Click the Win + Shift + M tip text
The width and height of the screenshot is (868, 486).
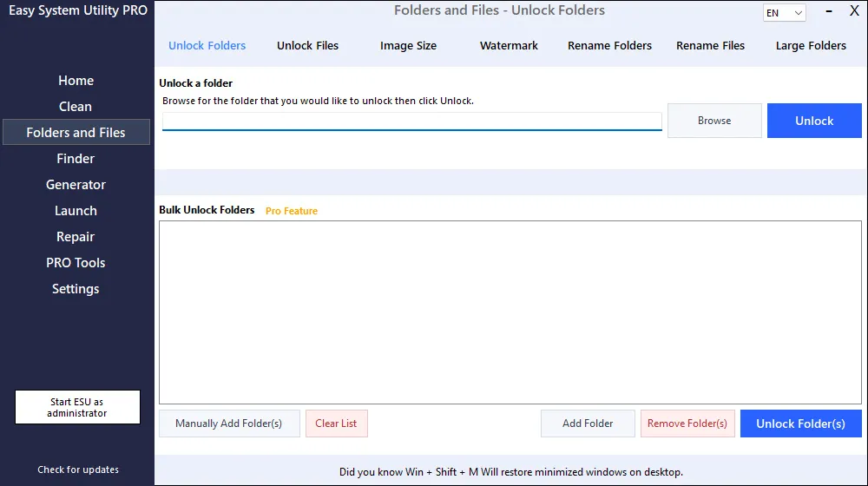click(x=510, y=472)
